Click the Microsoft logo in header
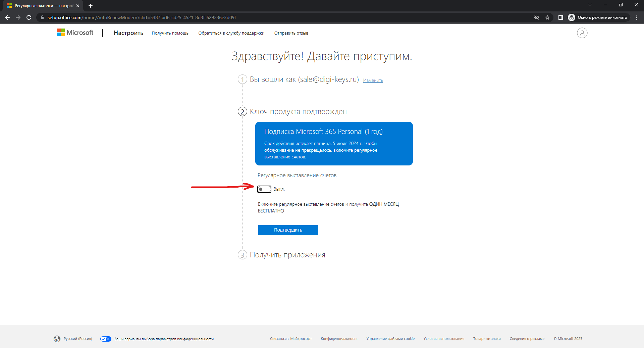This screenshot has height=348, width=644. (75, 33)
